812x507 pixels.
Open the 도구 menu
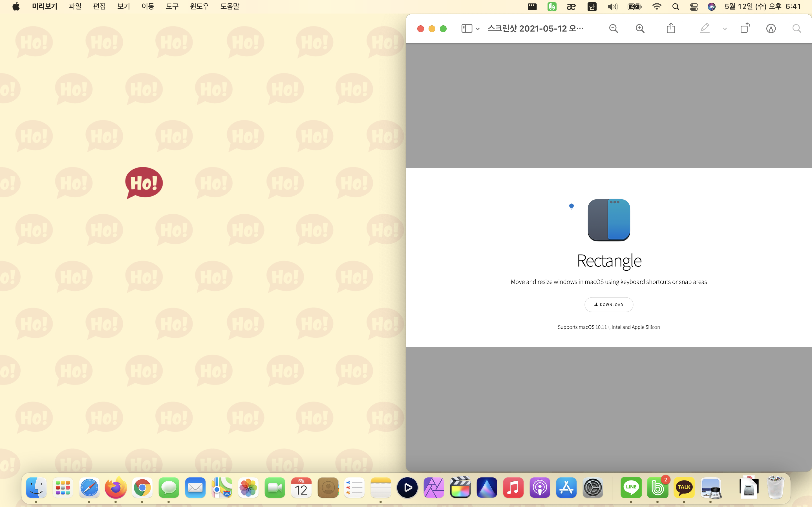(x=172, y=6)
